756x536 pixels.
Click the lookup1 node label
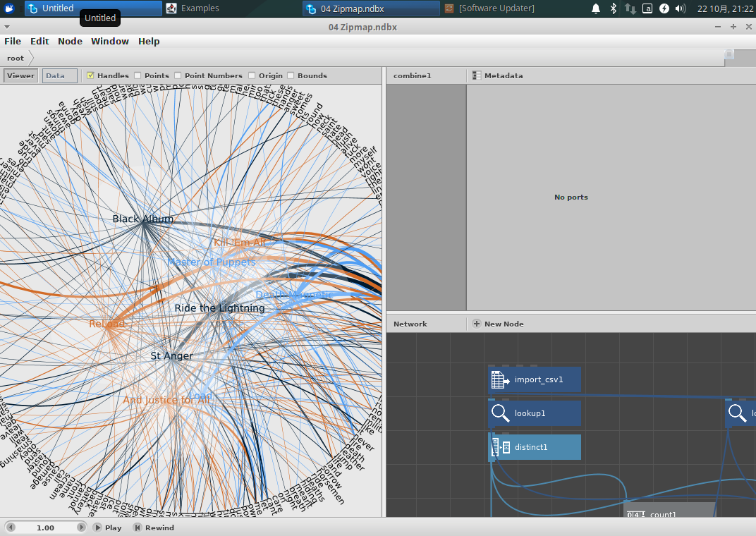tap(530, 413)
